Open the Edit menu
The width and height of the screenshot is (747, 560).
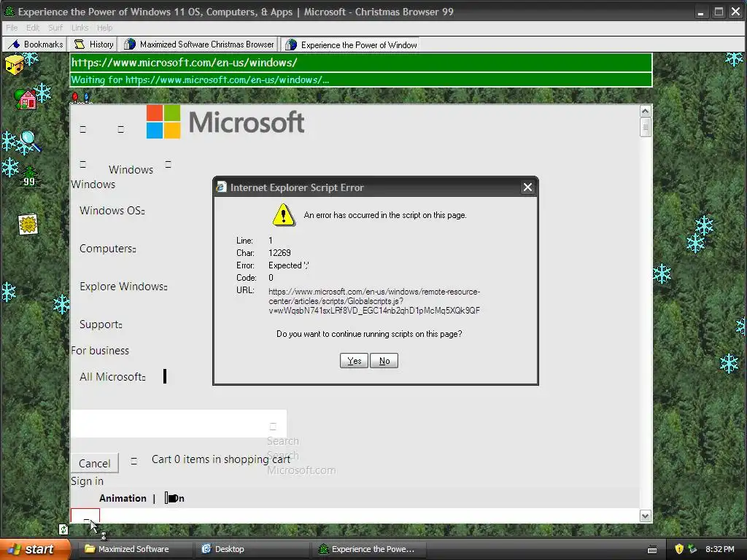pos(32,28)
